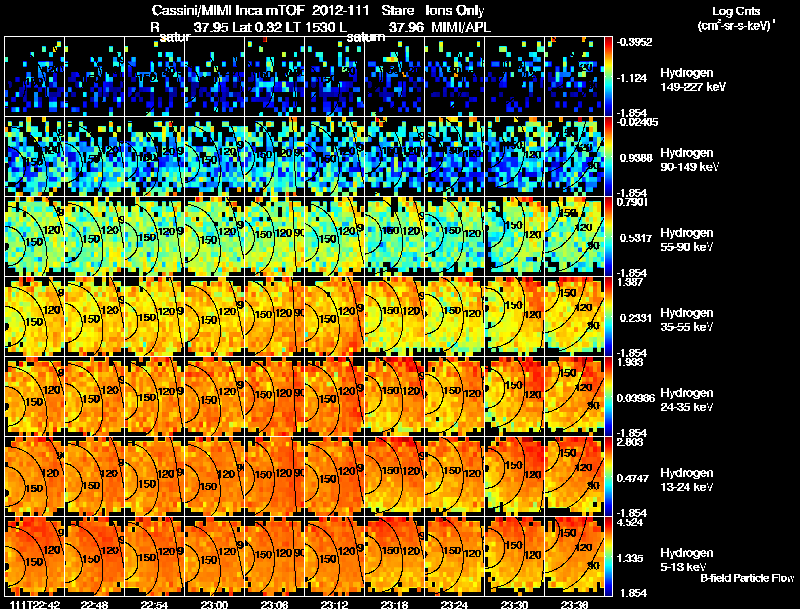Open the 5-13 keV image at 22:48

coord(95,557)
